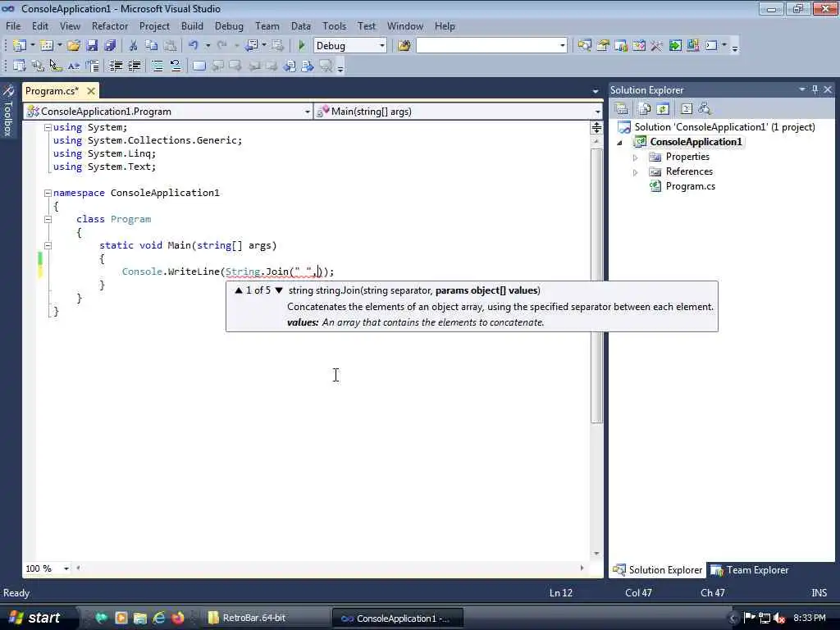The image size is (840, 630).
Task: Switch to the Team Explorer tab
Action: (750, 571)
